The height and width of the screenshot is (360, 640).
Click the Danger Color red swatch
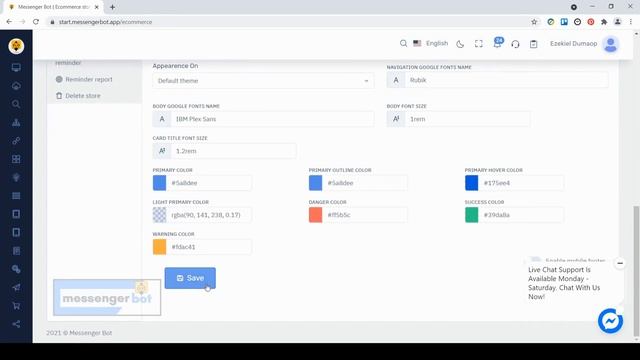point(316,215)
